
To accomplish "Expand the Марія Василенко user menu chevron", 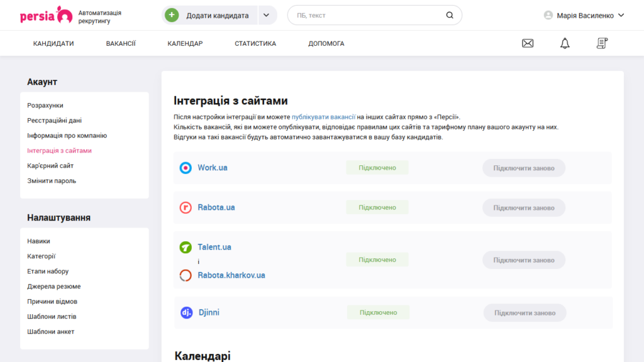I will coord(621,15).
